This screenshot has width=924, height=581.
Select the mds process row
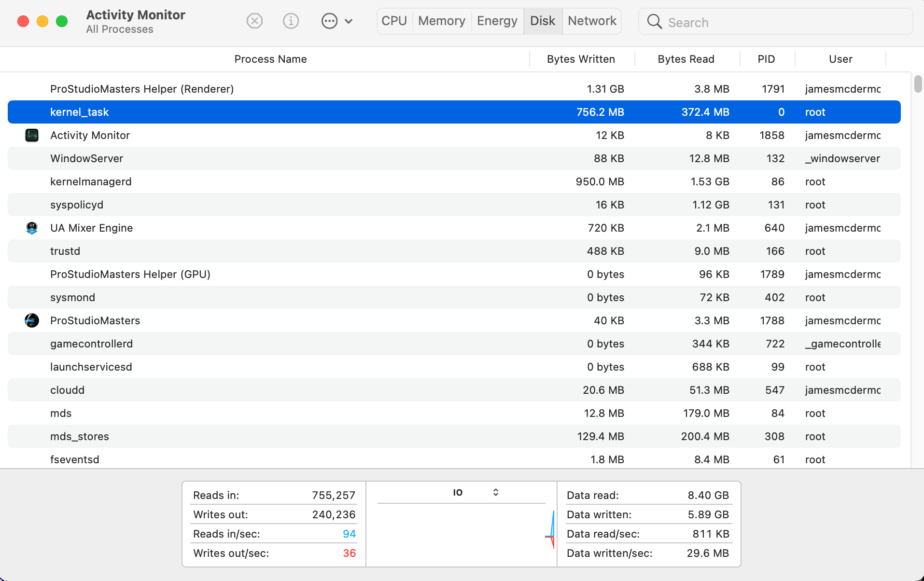pyautogui.click(x=454, y=413)
